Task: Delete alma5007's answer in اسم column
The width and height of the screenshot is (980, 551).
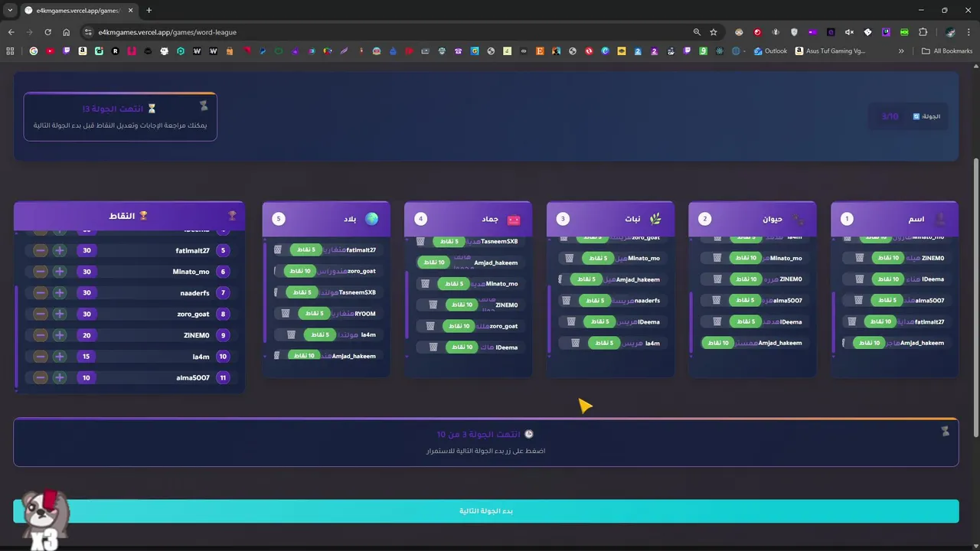Action: (859, 301)
